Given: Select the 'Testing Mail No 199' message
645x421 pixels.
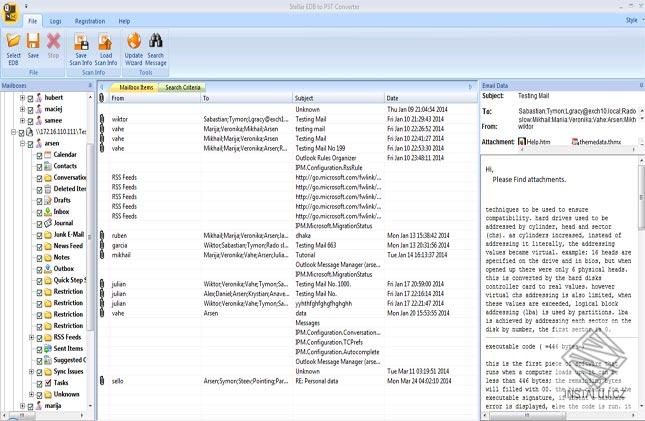Looking at the screenshot, I should pyautogui.click(x=287, y=148).
